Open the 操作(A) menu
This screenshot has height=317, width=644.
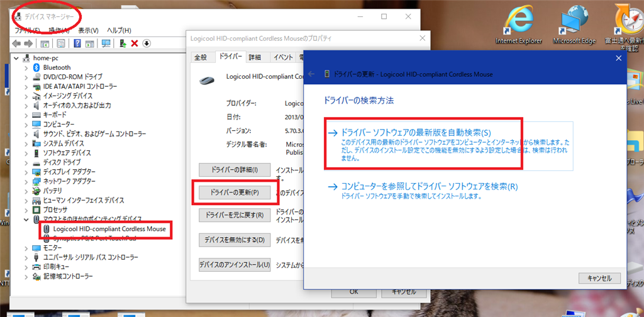pyautogui.click(x=58, y=30)
